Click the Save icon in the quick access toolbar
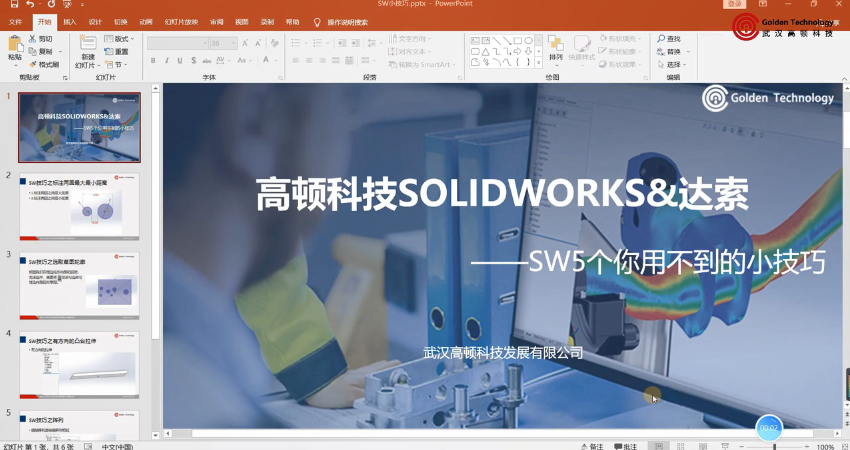This screenshot has width=850, height=450. (14, 4)
